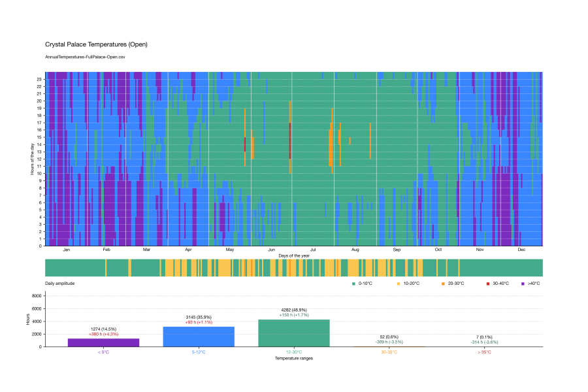Click the '-314 h (-3.6%)' label
Image resolution: width=588 pixels, height=392 pixels.
point(485,342)
